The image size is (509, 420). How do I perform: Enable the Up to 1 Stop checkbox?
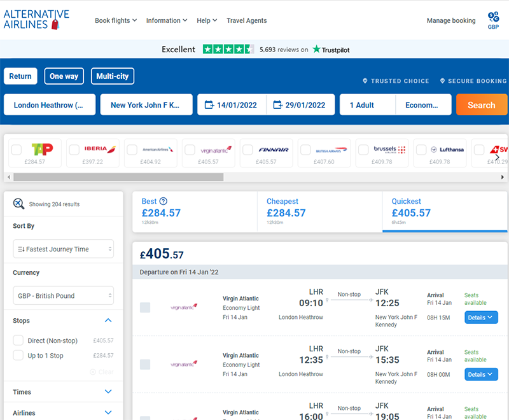coord(18,356)
